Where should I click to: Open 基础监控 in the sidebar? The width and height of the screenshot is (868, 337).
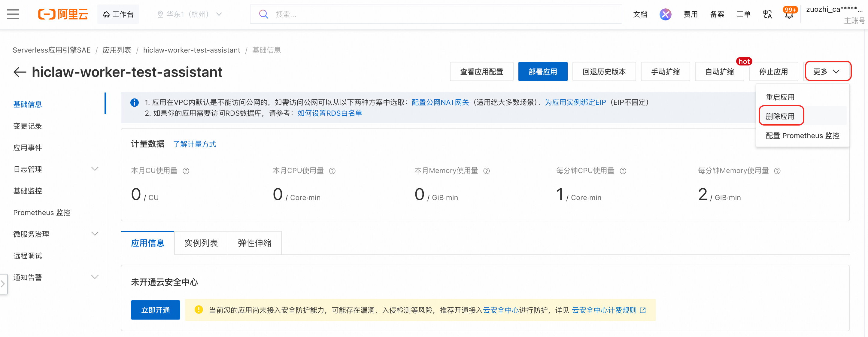click(28, 191)
